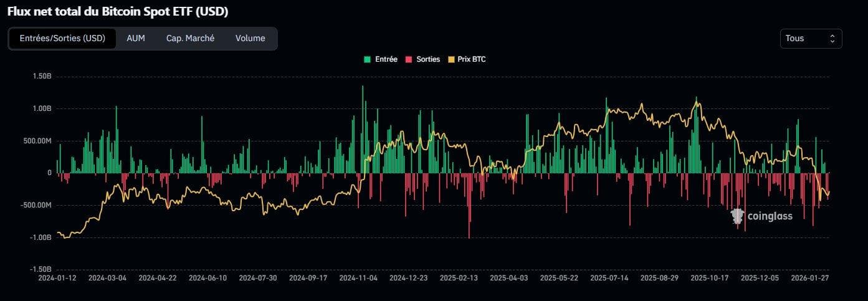868x301 pixels.
Task: Click the 2025-02-13 date on the x-axis
Action: [x=459, y=278]
